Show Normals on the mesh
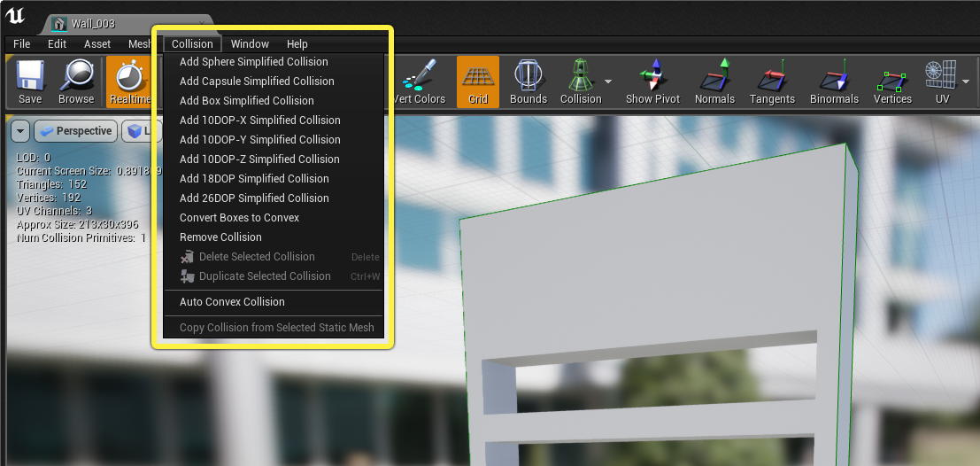Viewport: 980px width, 466px height. [x=714, y=82]
